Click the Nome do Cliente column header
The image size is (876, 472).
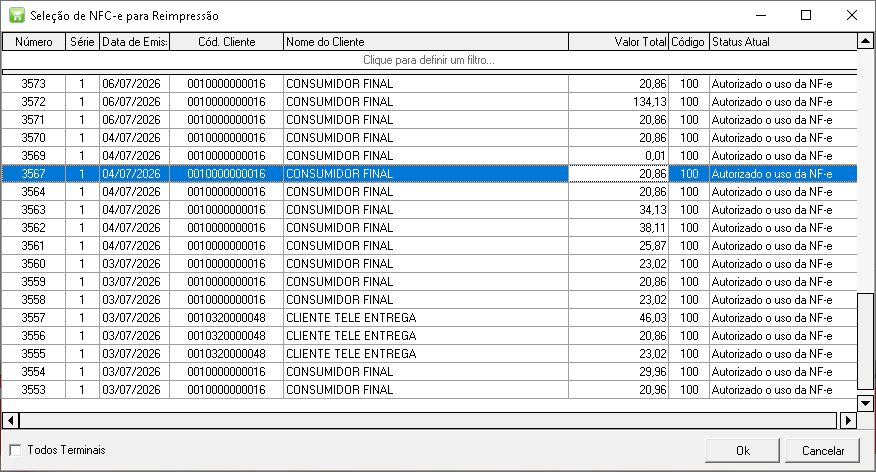(x=426, y=42)
